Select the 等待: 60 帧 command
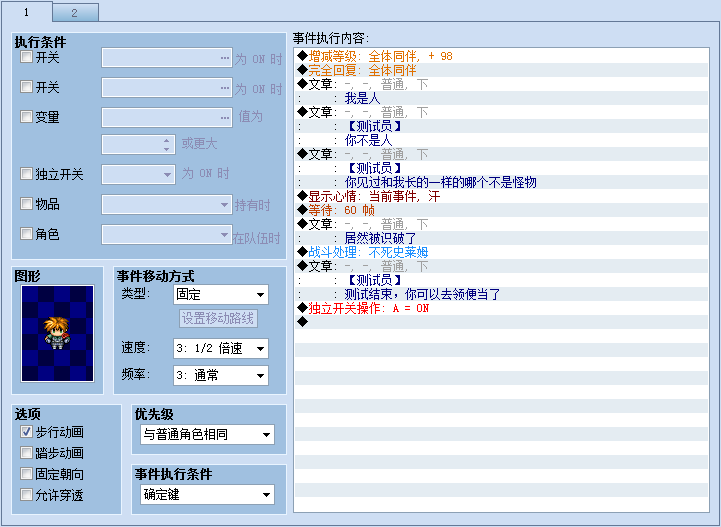The width and height of the screenshot is (721, 527). click(501, 210)
